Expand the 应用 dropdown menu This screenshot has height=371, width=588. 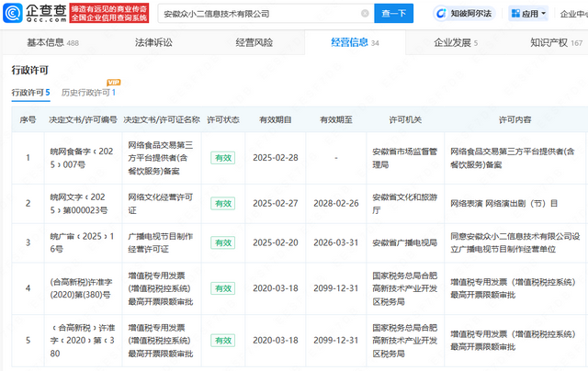[x=544, y=15]
